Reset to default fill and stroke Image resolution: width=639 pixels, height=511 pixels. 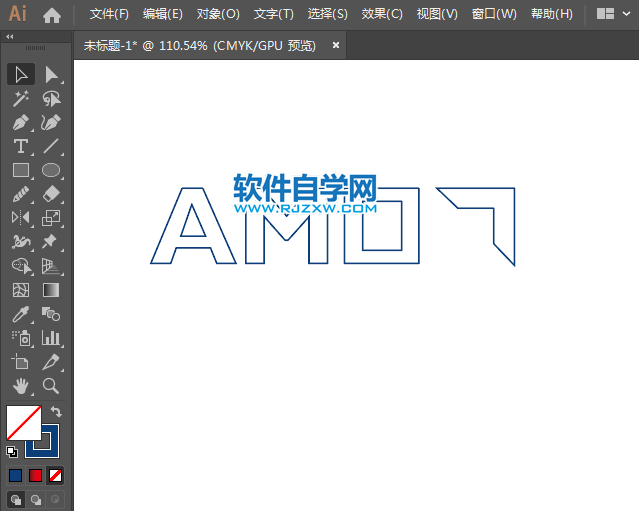[12, 452]
